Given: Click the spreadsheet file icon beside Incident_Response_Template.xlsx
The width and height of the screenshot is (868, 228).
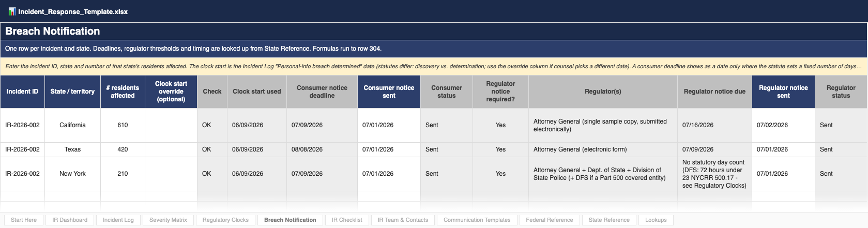Looking at the screenshot, I should [x=12, y=11].
